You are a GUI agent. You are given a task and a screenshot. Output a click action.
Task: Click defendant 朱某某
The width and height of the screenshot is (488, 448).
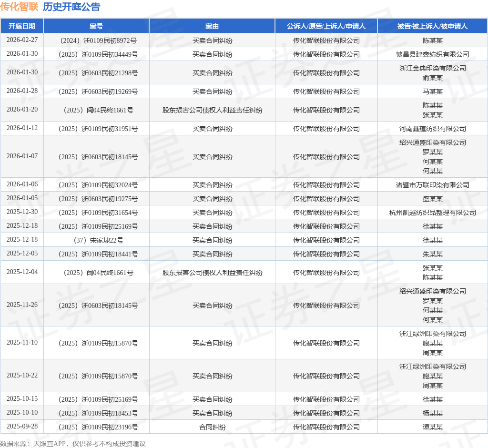pos(433,254)
